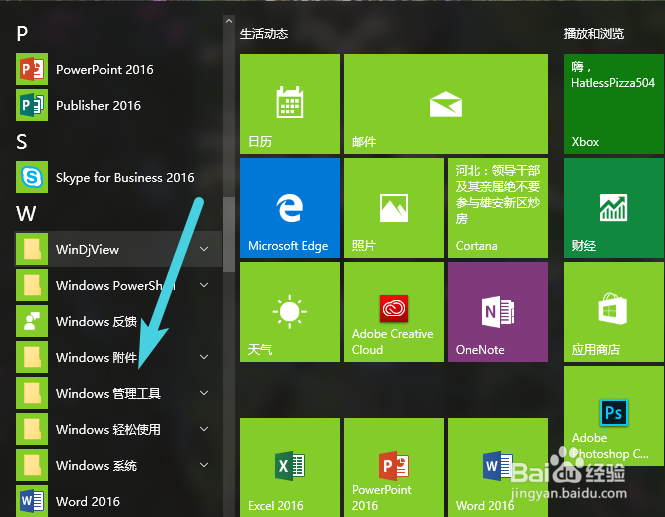
Task: Select the Skype for Business 2016 label
Action: (x=125, y=178)
